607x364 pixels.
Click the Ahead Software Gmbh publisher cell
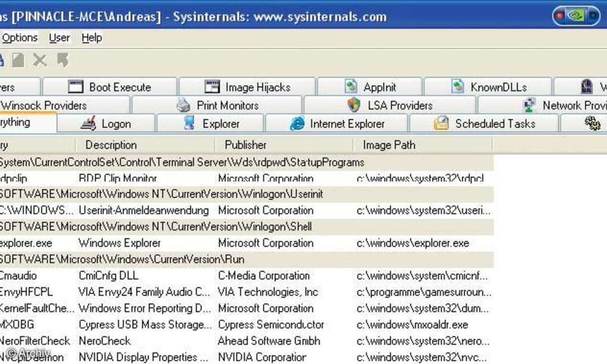tap(269, 341)
